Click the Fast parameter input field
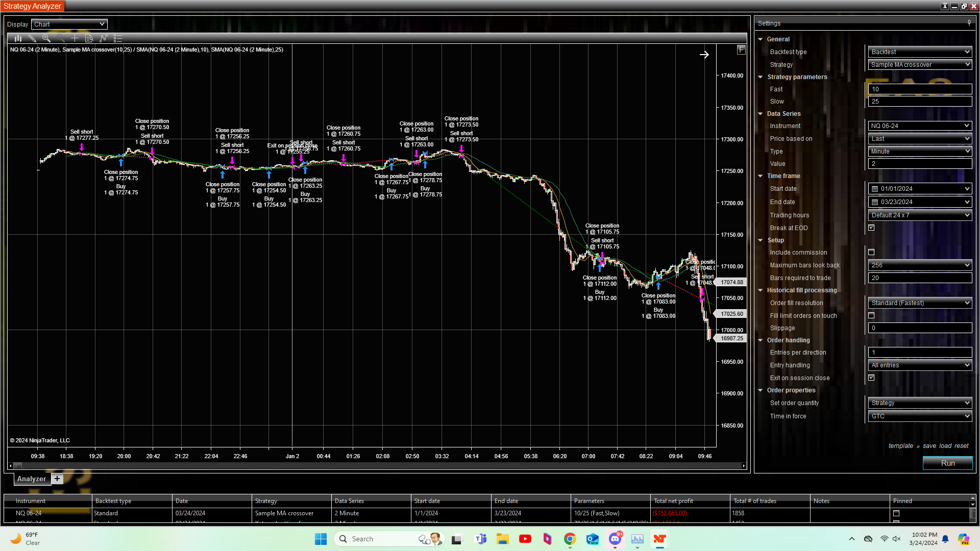The height and width of the screenshot is (551, 980). coord(920,89)
